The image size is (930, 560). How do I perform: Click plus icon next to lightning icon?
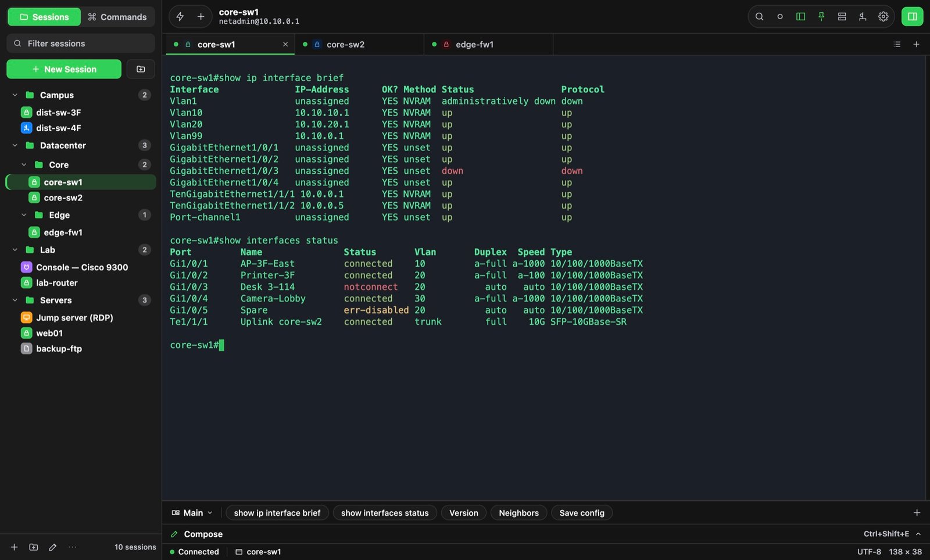201,17
